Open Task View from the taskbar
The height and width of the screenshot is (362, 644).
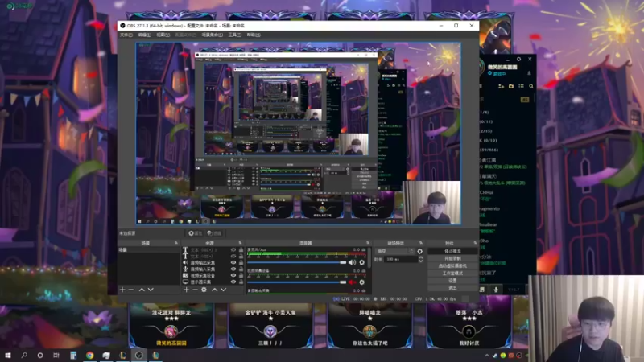tap(56, 355)
